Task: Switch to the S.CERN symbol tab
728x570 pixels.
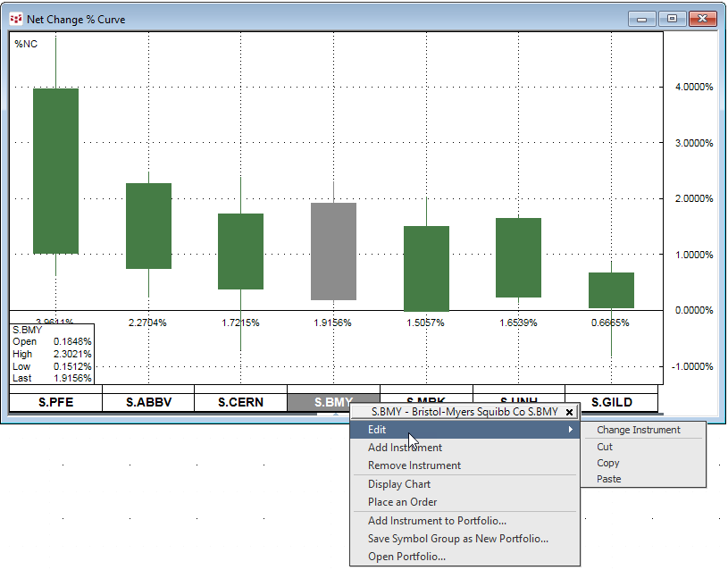Action: [x=240, y=402]
